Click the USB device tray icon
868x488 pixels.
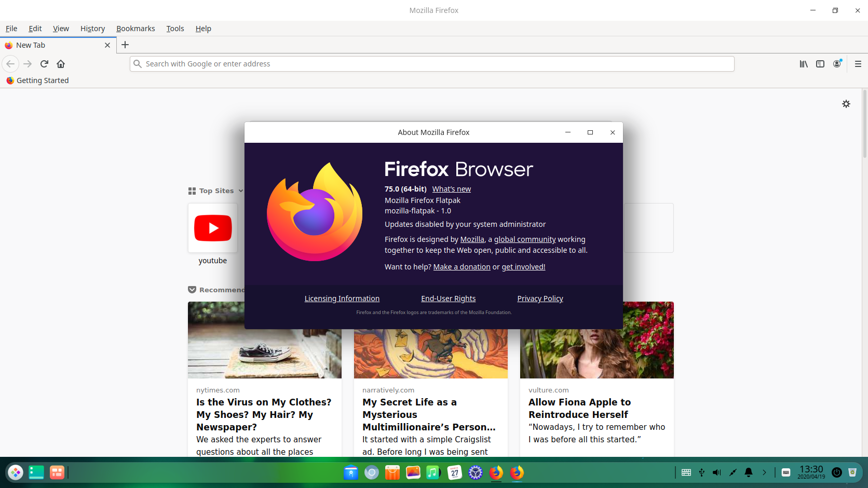coord(702,472)
